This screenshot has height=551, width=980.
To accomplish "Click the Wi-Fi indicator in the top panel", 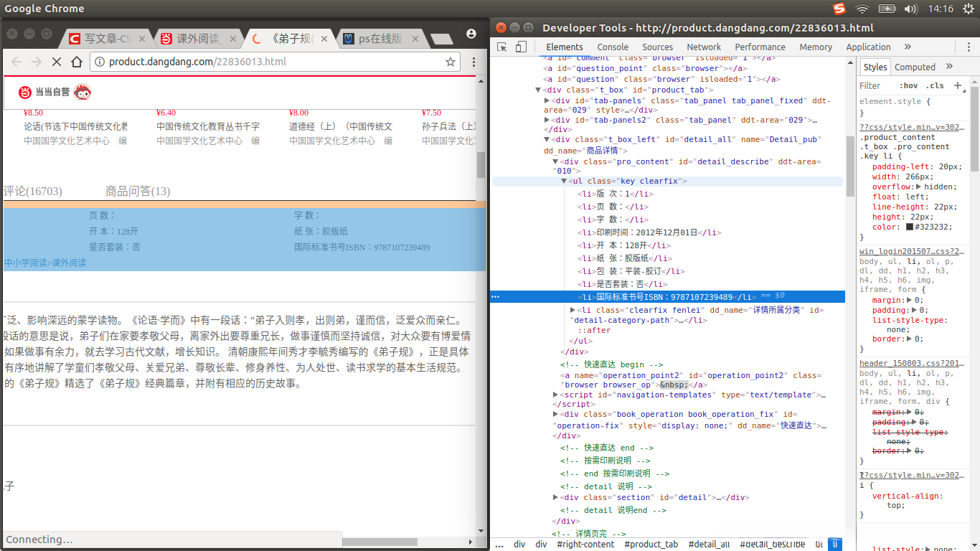I will click(x=862, y=9).
